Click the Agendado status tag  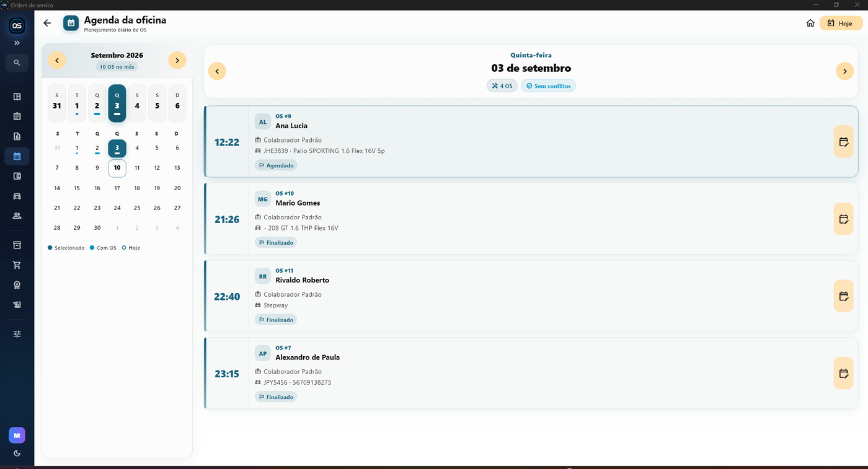pos(276,165)
